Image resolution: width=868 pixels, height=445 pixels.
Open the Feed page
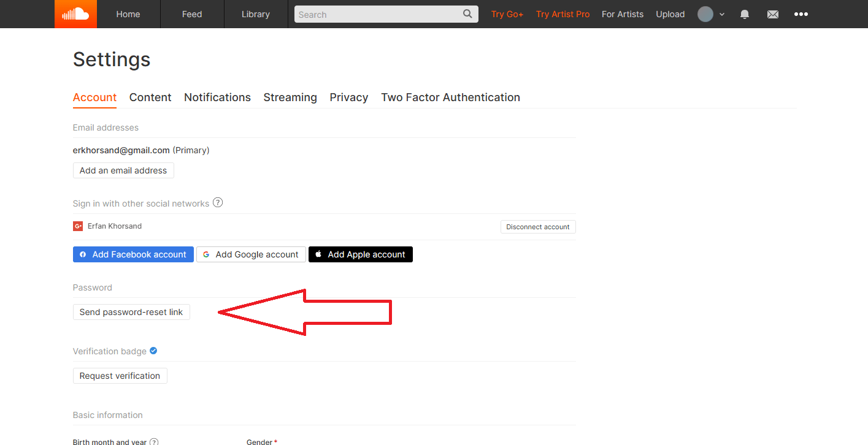click(192, 14)
